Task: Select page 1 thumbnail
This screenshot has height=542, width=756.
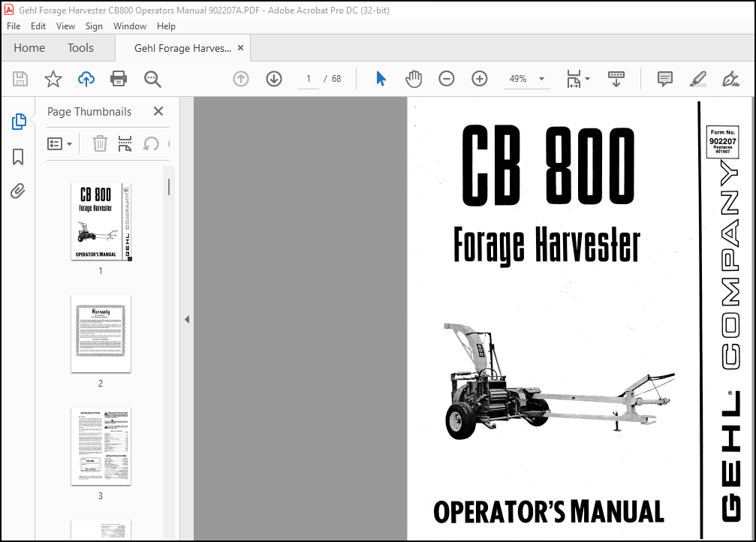Action: point(101,221)
